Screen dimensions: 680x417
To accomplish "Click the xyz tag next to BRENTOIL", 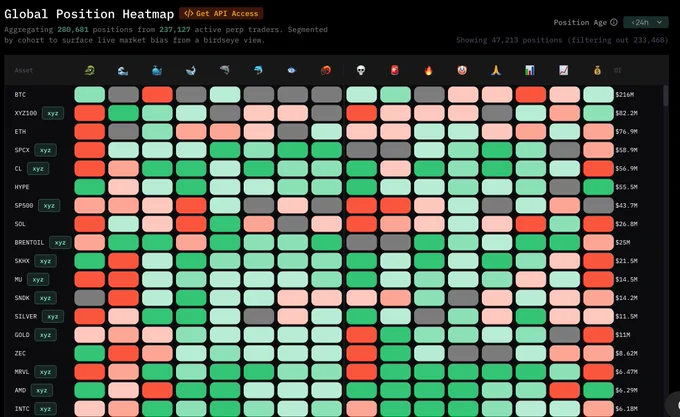I will click(60, 242).
